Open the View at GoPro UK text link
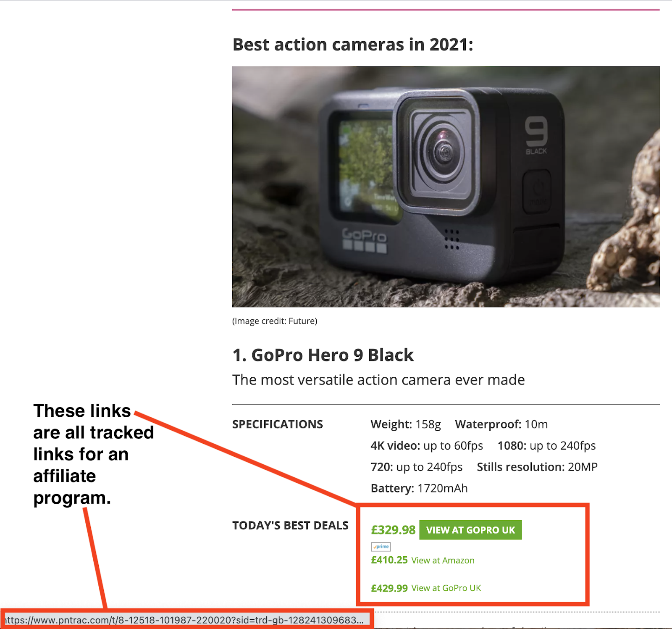 coord(446,588)
